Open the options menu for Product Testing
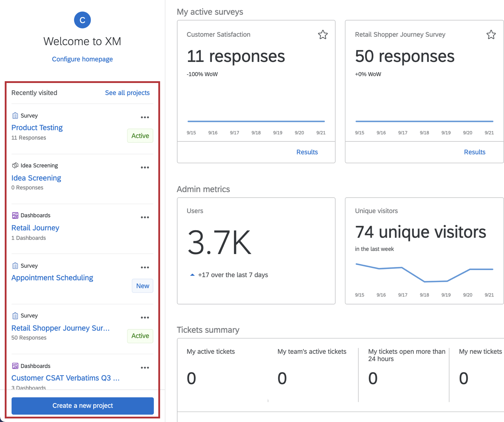504x422 pixels. tap(145, 117)
